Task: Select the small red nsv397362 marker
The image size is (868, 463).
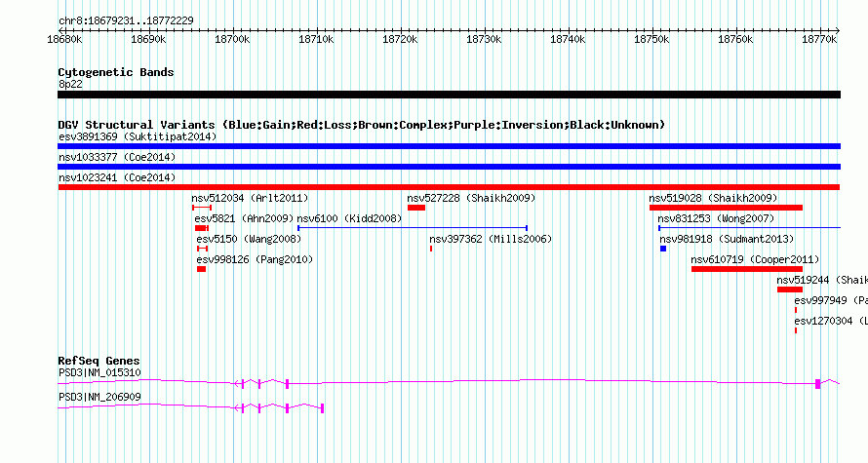Action: pyautogui.click(x=431, y=249)
